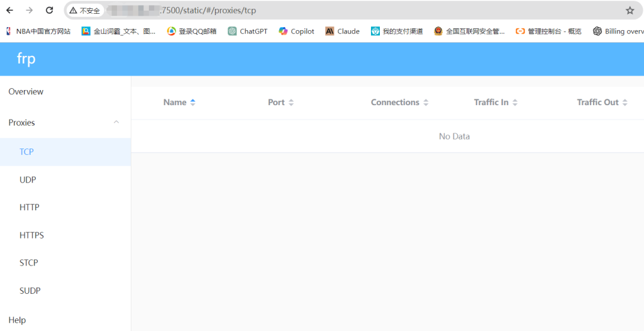Collapse the Proxies menu chevron
This screenshot has height=331, width=644.
tap(116, 122)
